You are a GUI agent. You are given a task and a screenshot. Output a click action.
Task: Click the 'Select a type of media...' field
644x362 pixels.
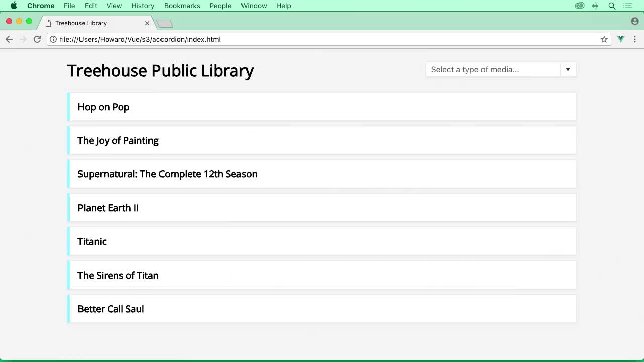point(493,69)
